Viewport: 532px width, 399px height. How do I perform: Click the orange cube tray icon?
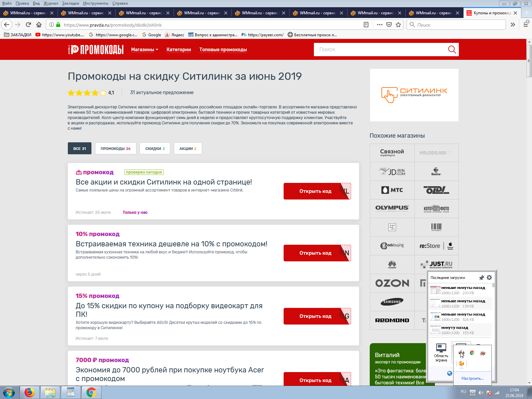coord(461,363)
